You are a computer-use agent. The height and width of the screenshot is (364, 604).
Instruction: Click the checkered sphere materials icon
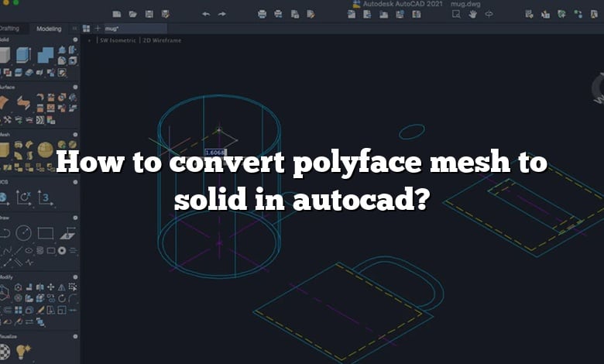5,352
